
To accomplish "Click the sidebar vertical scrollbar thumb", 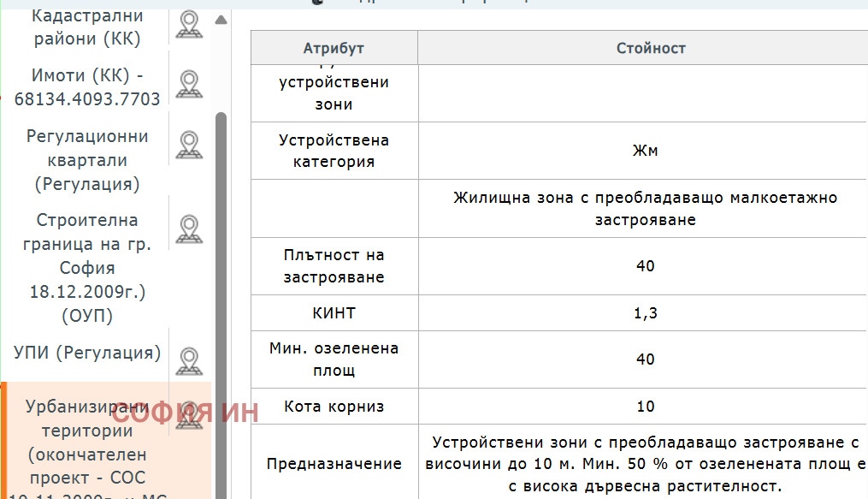I will tap(221, 305).
